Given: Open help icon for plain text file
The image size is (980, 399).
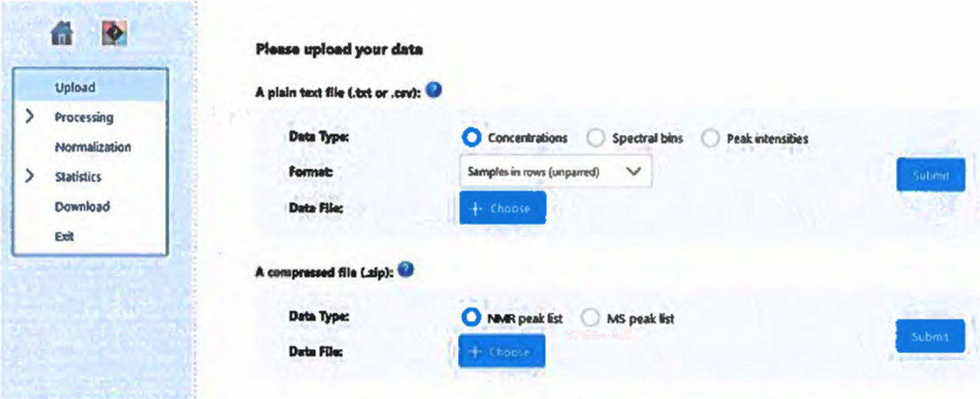Looking at the screenshot, I should click(433, 90).
